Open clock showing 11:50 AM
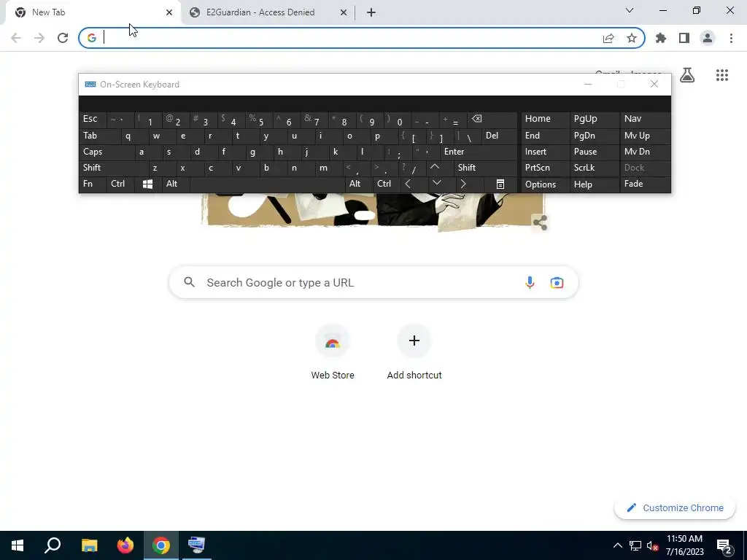The height and width of the screenshot is (560, 747). pyautogui.click(x=684, y=545)
